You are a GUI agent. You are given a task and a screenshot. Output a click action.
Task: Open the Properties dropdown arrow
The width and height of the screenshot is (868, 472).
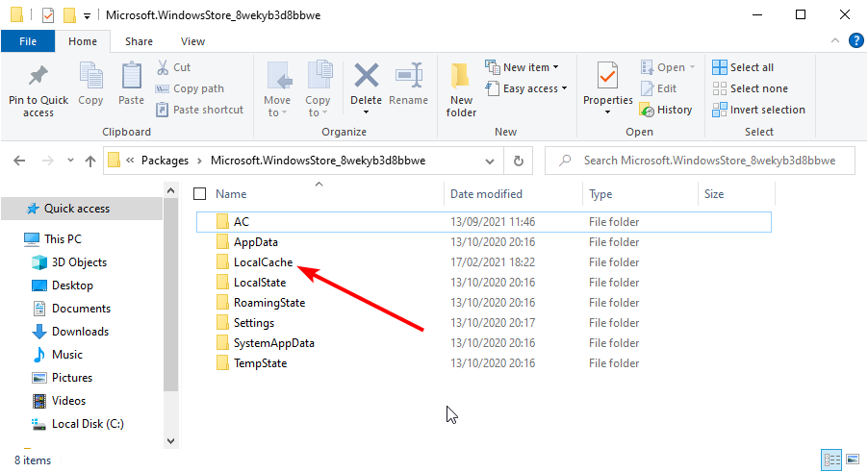607,112
